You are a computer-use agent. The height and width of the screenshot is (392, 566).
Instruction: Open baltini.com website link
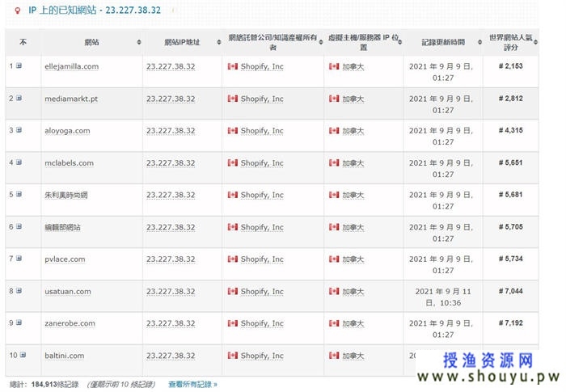tap(64, 356)
